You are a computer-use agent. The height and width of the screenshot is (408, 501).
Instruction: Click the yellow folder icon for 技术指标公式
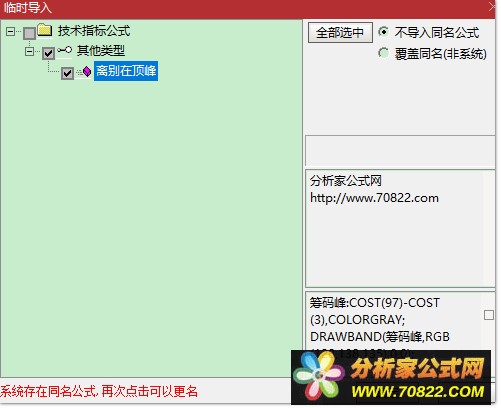tap(44, 30)
